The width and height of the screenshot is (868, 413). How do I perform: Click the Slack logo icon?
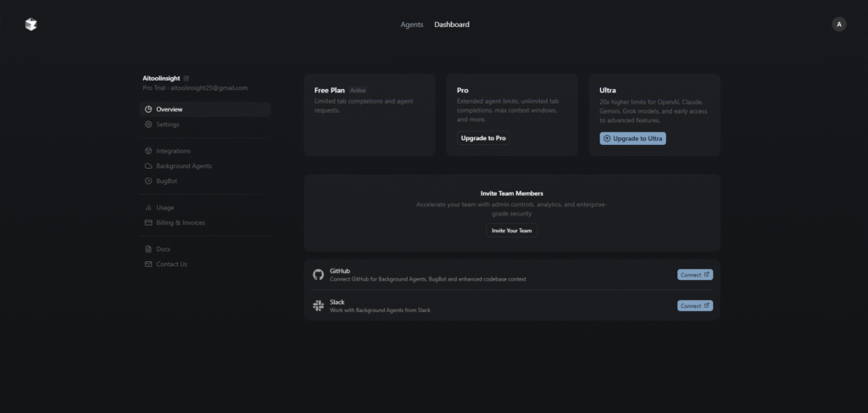point(319,305)
